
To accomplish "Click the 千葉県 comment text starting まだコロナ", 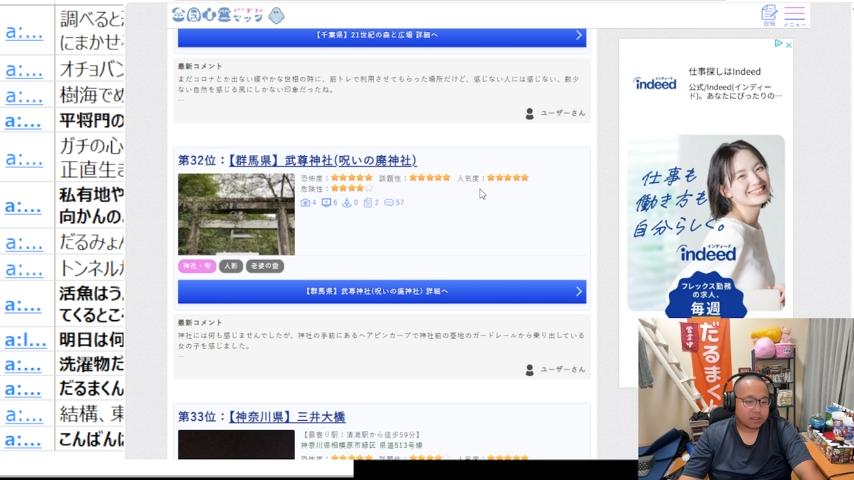I will pyautogui.click(x=379, y=84).
